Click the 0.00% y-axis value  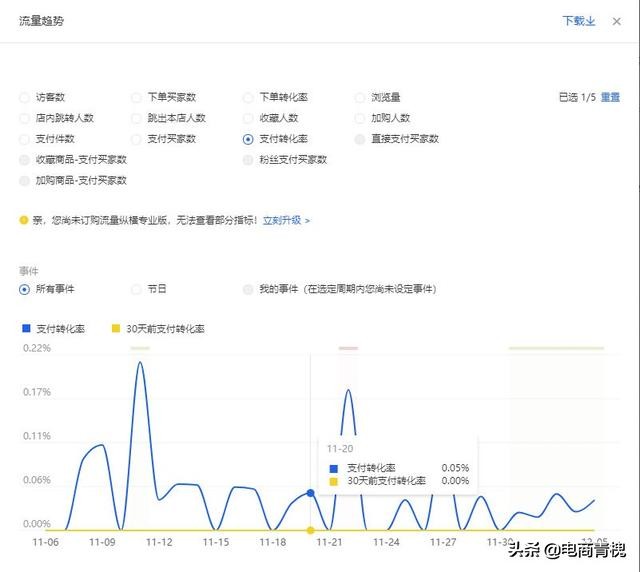pos(37,523)
